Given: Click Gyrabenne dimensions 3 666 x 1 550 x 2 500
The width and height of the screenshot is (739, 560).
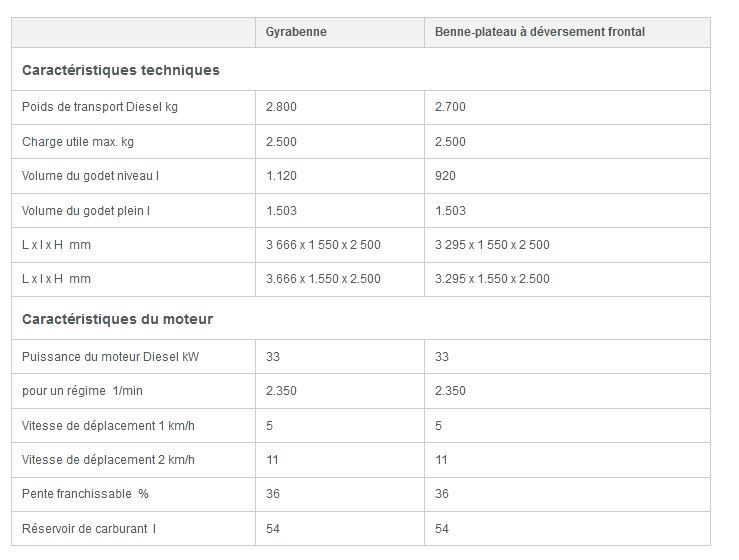Looking at the screenshot, I should pos(323,245).
